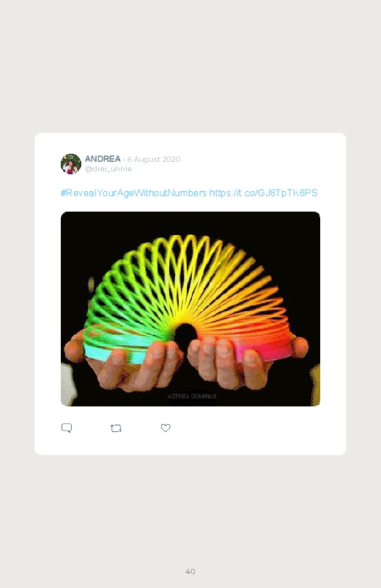Follow the https://t.co/GJ8TpTK6PS link

click(x=264, y=193)
